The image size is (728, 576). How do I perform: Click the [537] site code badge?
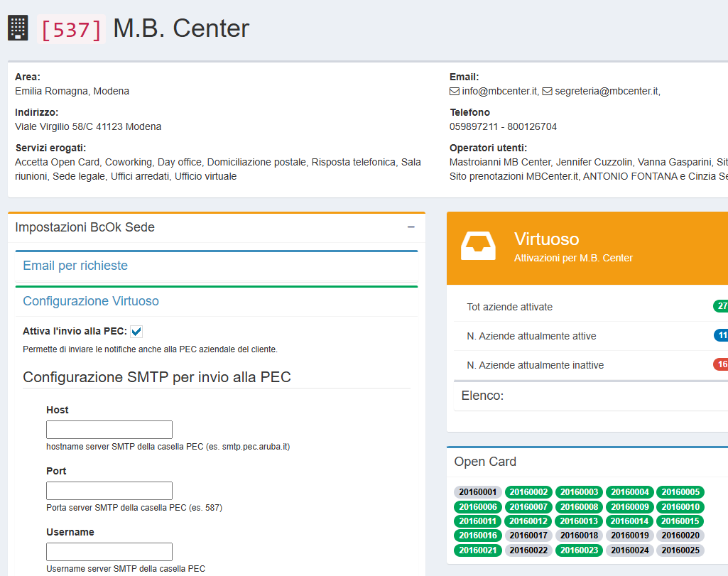71,30
